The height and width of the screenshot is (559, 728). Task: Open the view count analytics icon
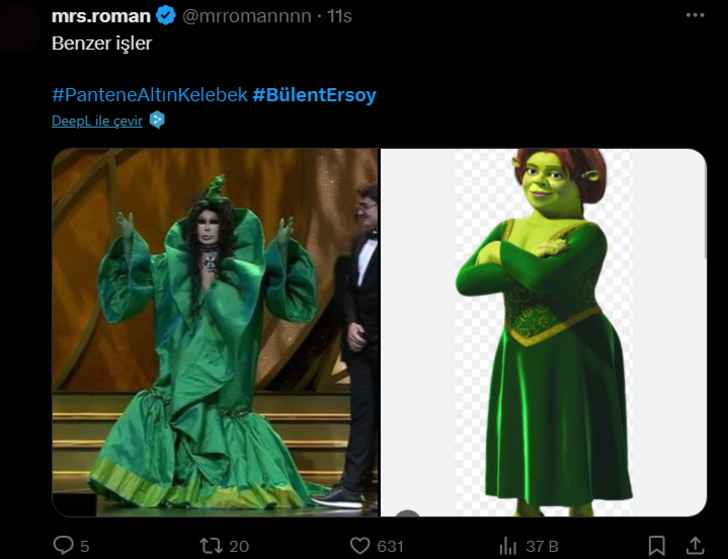pos(508,545)
